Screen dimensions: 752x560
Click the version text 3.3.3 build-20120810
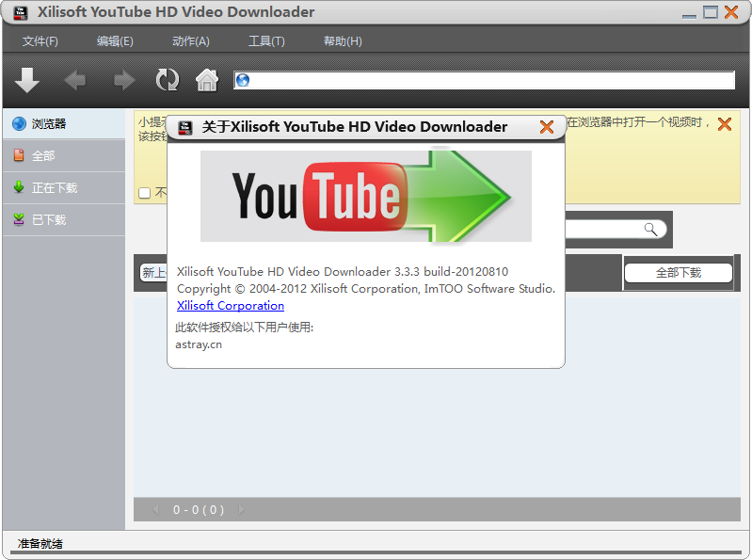451,271
